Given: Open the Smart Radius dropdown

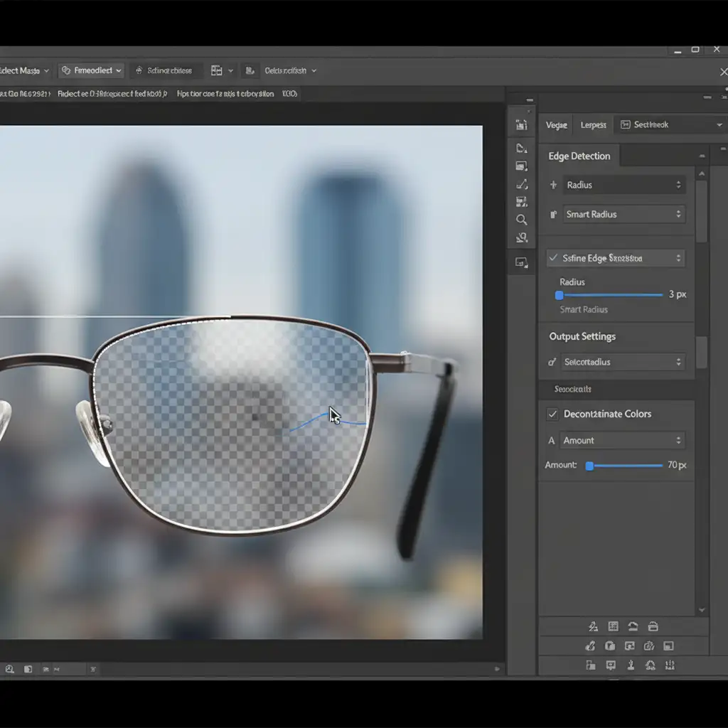Looking at the screenshot, I should click(624, 214).
